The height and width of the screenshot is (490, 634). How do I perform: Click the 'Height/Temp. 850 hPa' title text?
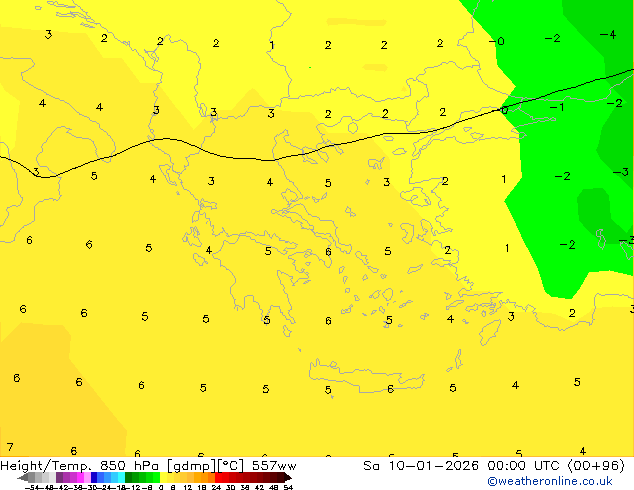tap(79, 466)
